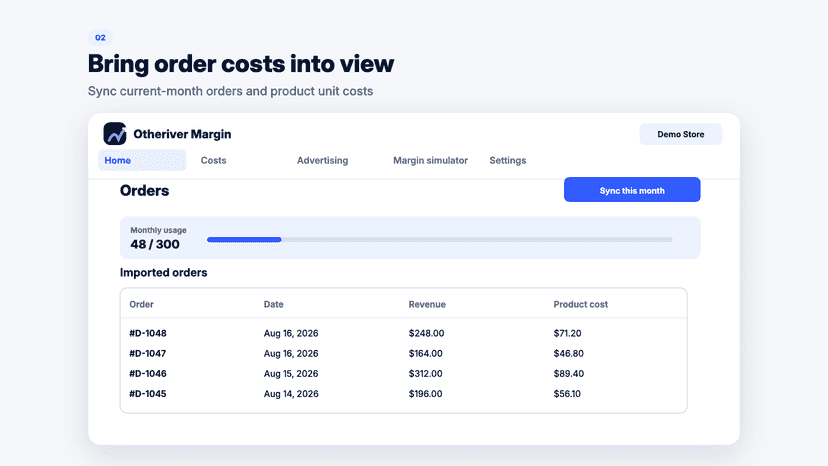The height and width of the screenshot is (466, 828).
Task: Click the Date column header
Action: pos(274,304)
